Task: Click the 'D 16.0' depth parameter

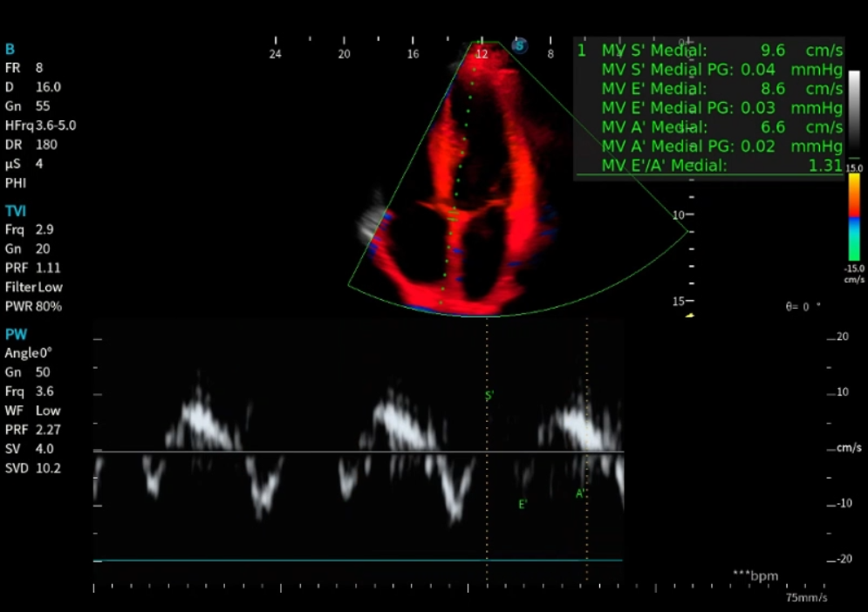Action: coord(33,87)
